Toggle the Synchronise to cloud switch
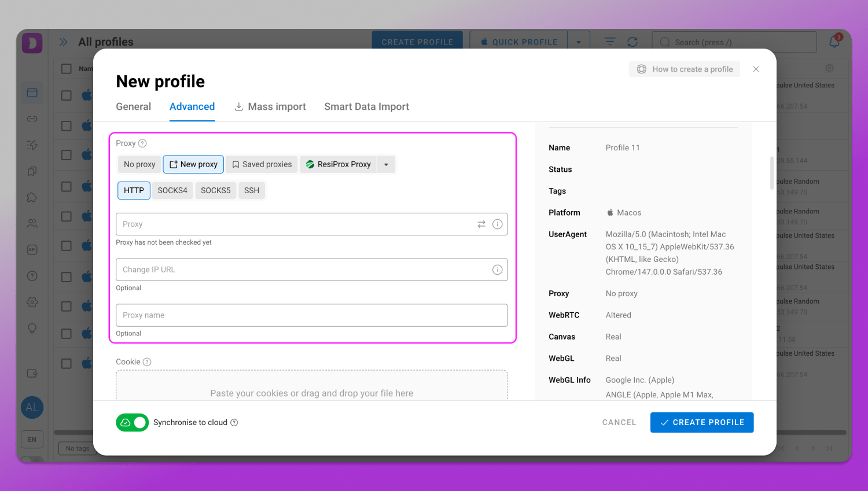Screen dimensions: 868x491 coord(133,423)
